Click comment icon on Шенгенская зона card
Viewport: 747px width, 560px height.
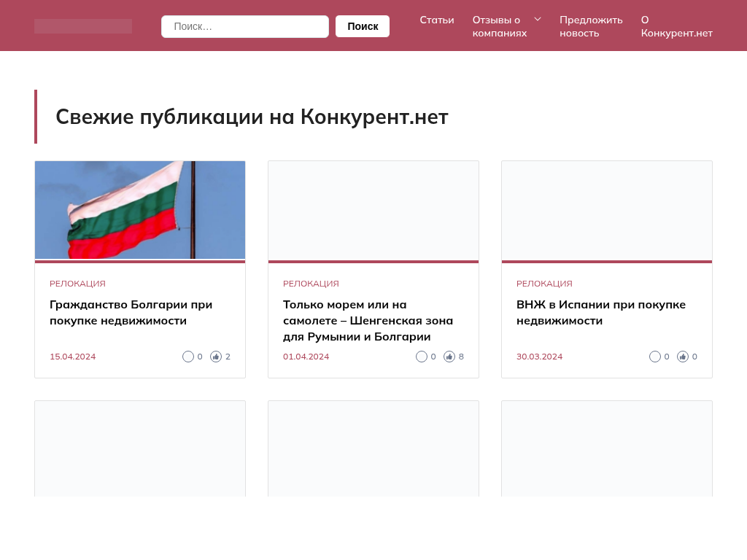click(x=422, y=357)
